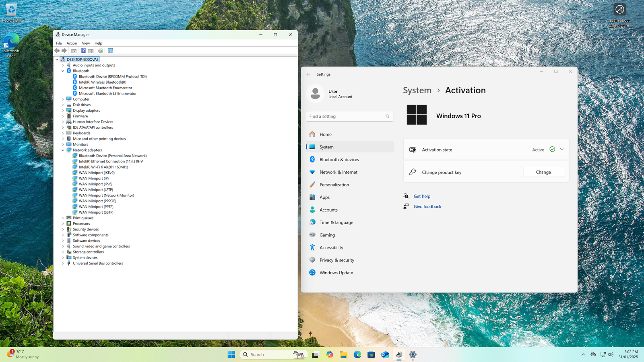
Task: Launch Copilot from the taskbar
Action: click(x=330, y=355)
